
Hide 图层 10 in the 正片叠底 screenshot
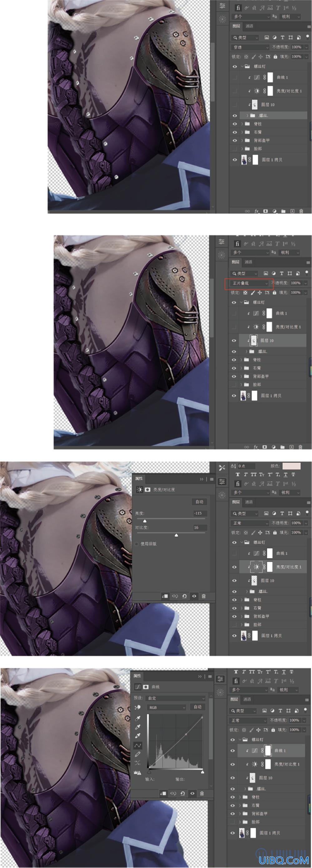[x=234, y=340]
